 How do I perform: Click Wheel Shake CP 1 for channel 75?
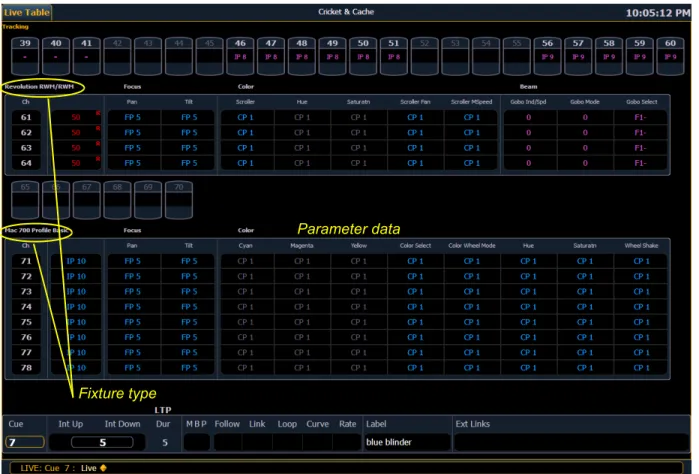click(x=641, y=322)
